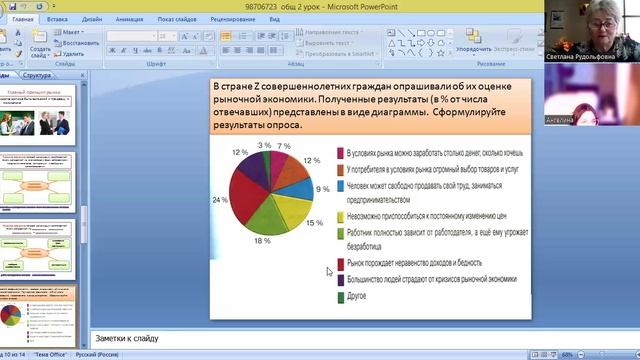Toggle strikethrough abc formatting
This screenshot has width=640, height=360.
coord(147,51)
